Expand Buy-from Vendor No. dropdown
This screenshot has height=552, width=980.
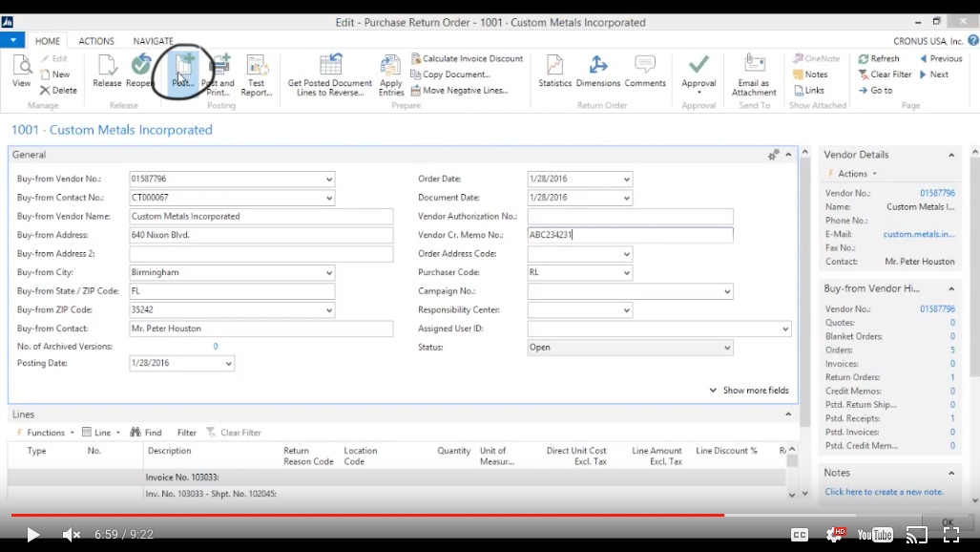pos(329,179)
